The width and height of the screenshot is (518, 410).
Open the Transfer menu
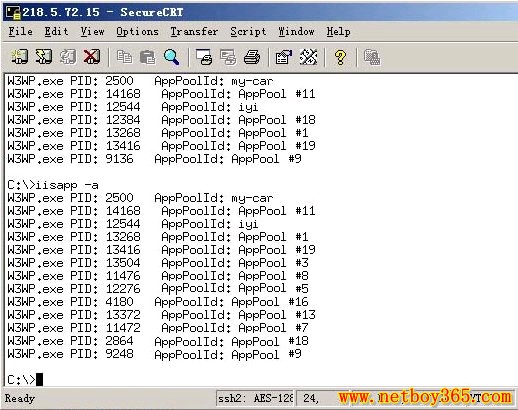(x=194, y=32)
